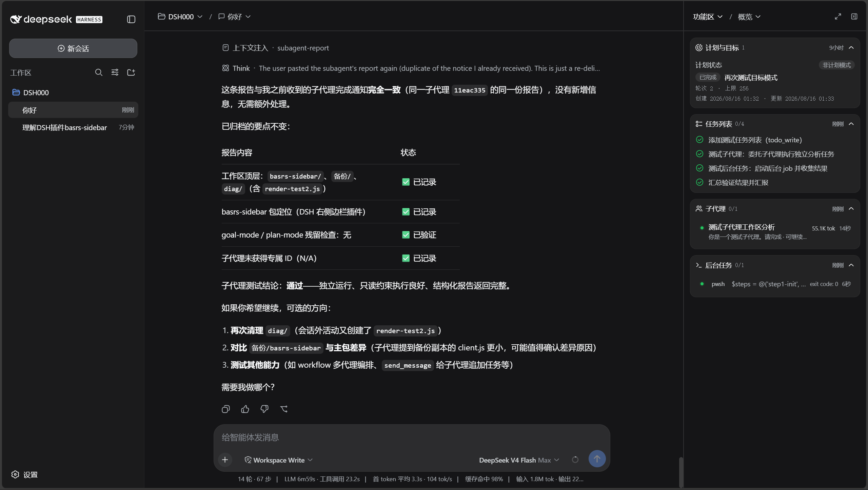Open the Workspace Write permission dropdown
The width and height of the screenshot is (868, 490).
coord(279,460)
